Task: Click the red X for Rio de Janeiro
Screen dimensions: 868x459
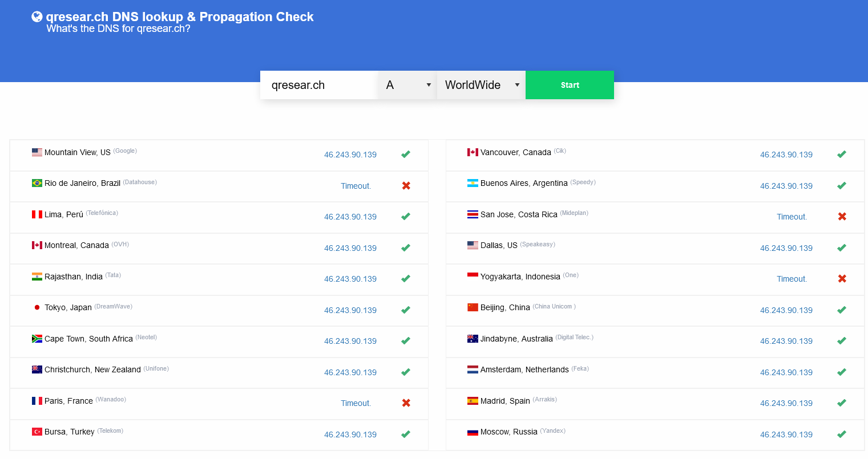Action: click(x=406, y=186)
